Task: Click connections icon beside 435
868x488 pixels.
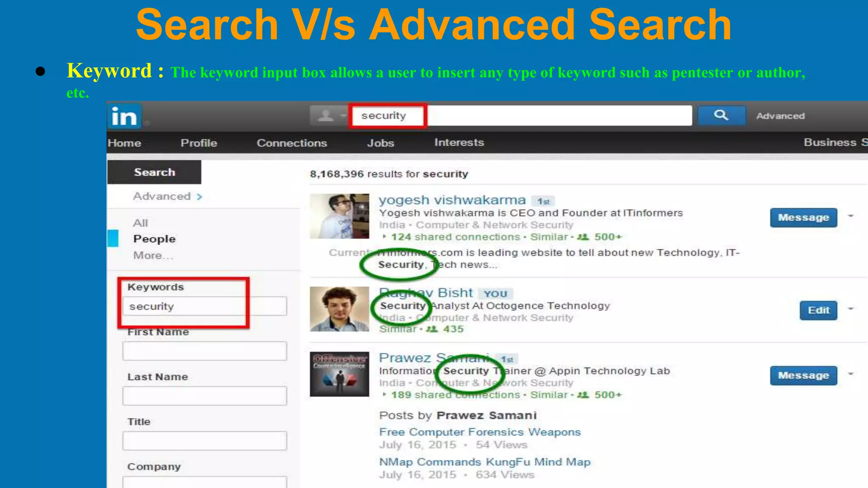Action: tap(432, 329)
